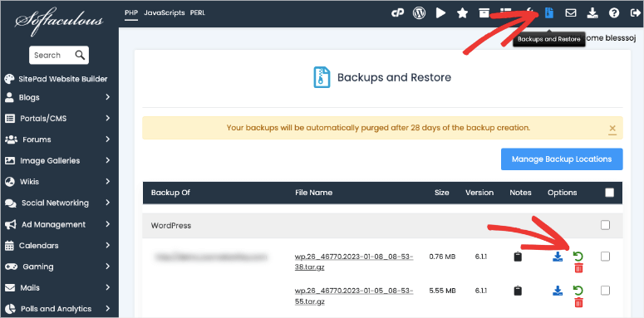Expand the Image Galleries chevron
This screenshot has height=318, width=644.
(107, 160)
